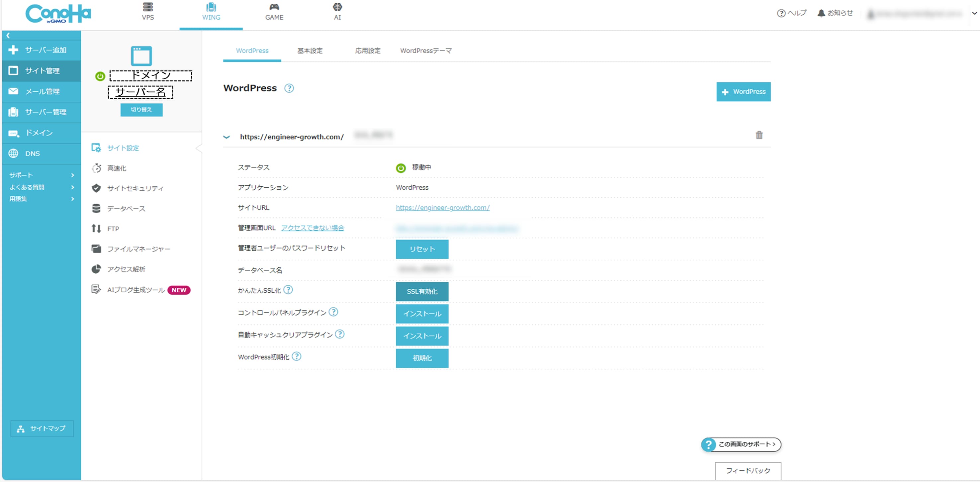
Task: Collapse the left sidebar with chevron
Action: tap(8, 36)
